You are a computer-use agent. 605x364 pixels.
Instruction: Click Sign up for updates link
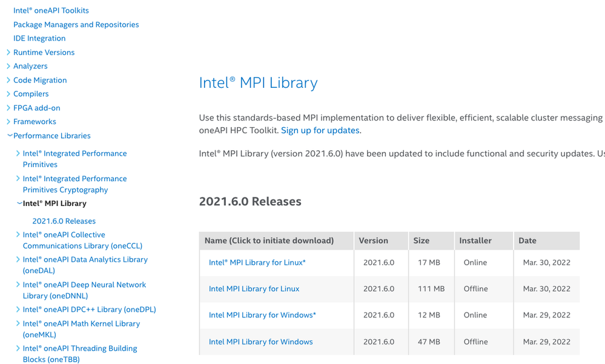[320, 130]
